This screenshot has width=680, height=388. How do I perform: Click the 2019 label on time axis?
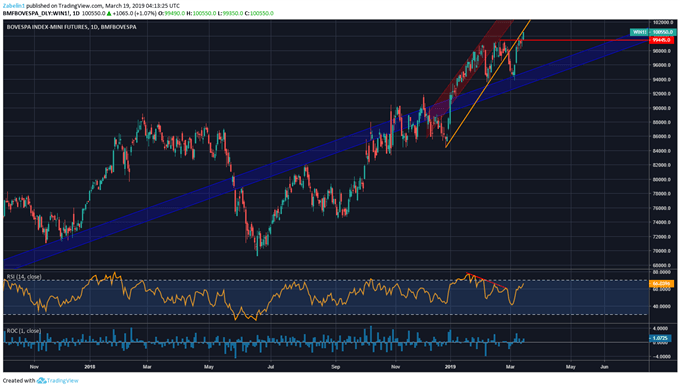click(x=451, y=367)
